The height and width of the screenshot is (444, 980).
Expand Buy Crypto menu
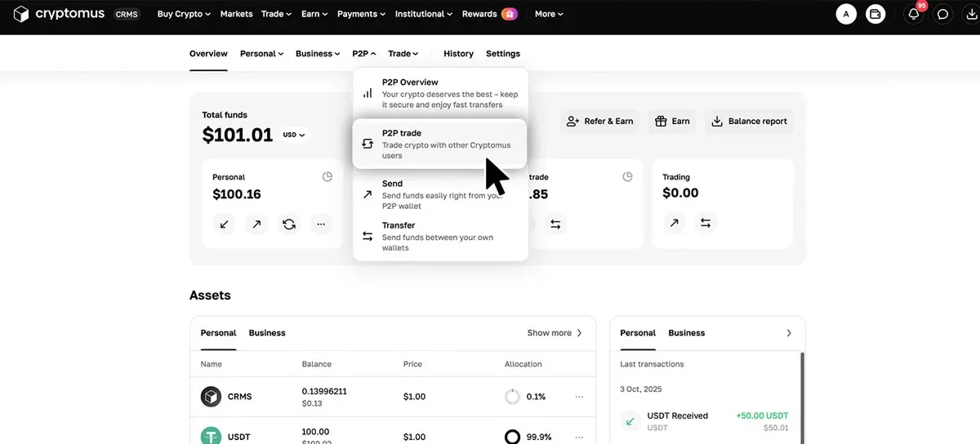(184, 14)
